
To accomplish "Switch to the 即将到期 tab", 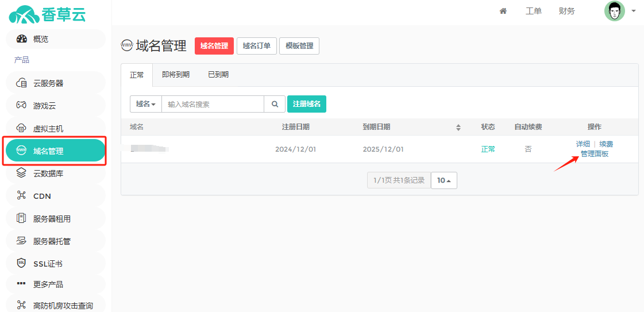I will tap(176, 75).
